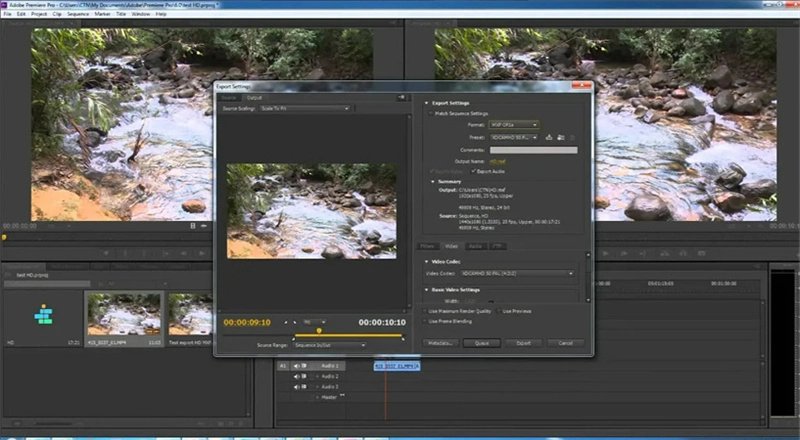Switch to the Audio tab in Export Settings
This screenshot has height=440, width=800.
pos(475,246)
